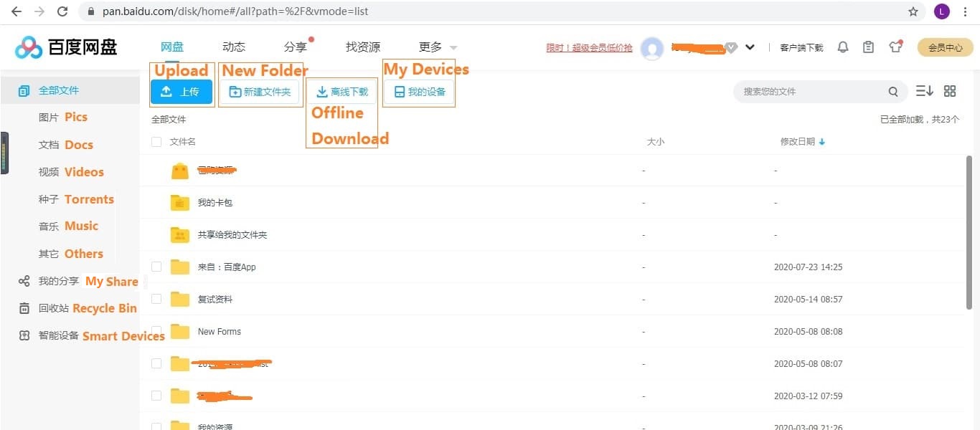Select the 复试资料 folder checkbox
This screenshot has height=430, width=980.
(x=156, y=299)
